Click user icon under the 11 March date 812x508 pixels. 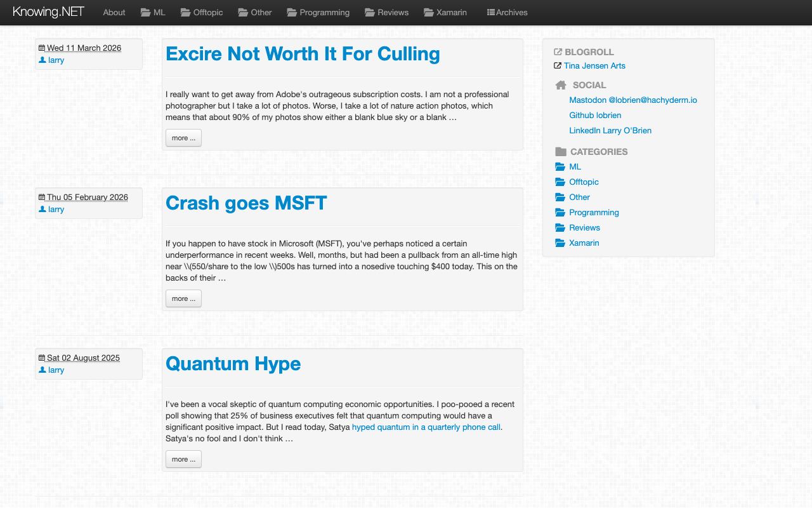(x=42, y=60)
